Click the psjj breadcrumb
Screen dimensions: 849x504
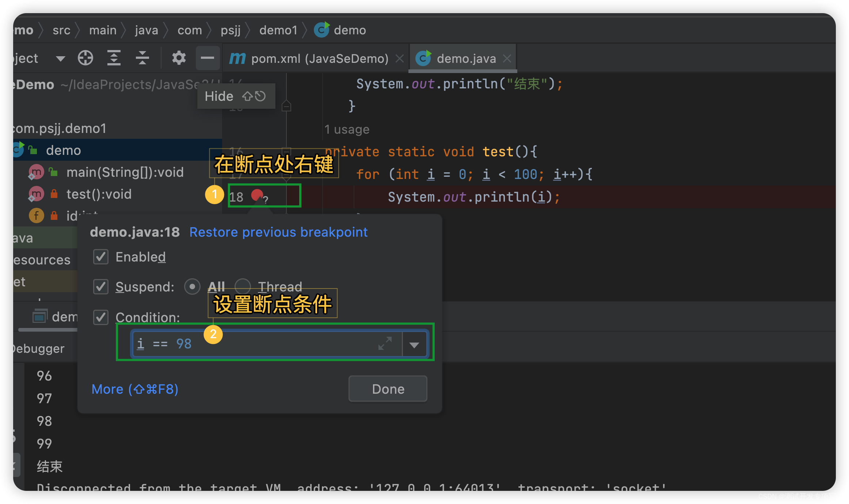(231, 30)
